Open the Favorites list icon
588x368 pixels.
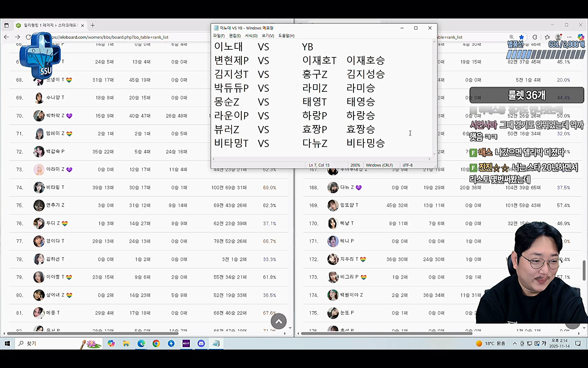(x=547, y=37)
